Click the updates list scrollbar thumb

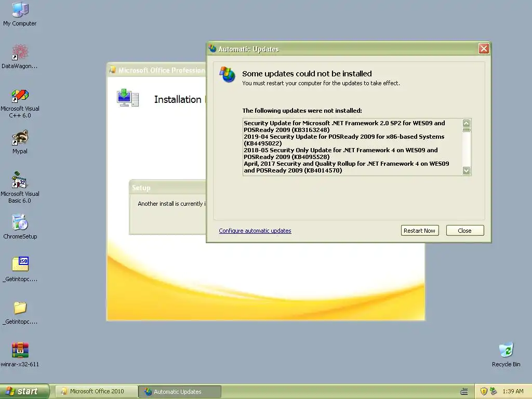click(x=467, y=129)
